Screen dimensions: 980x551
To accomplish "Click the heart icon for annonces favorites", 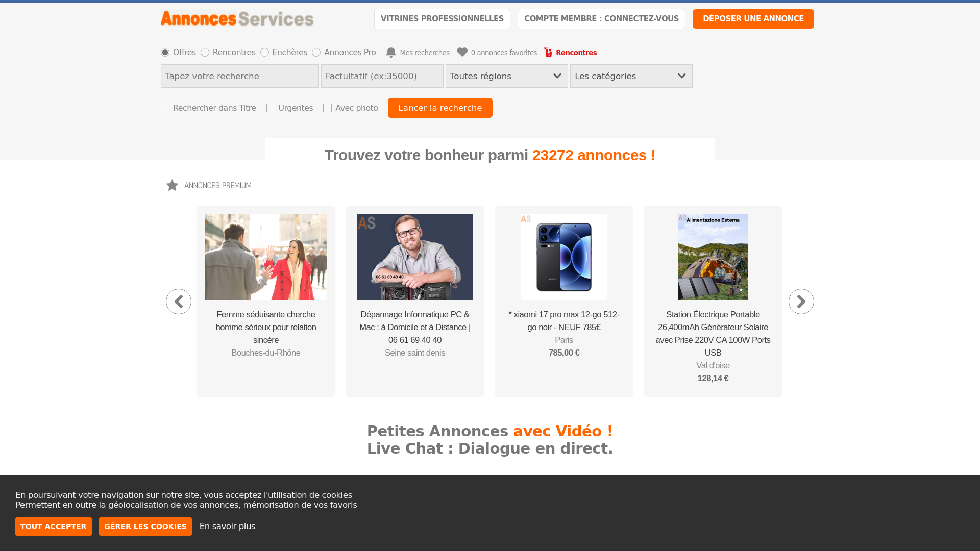I will coord(462,52).
